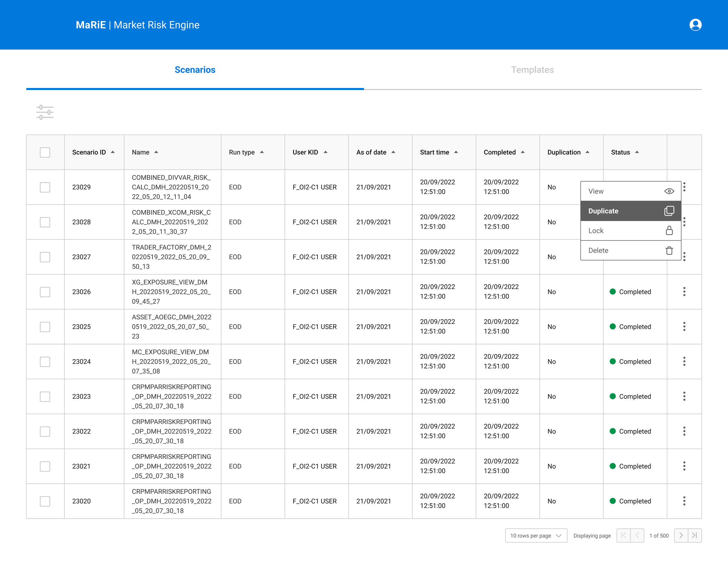Open kebab menu for scenario 23020
The width and height of the screenshot is (728, 577).
tap(684, 501)
